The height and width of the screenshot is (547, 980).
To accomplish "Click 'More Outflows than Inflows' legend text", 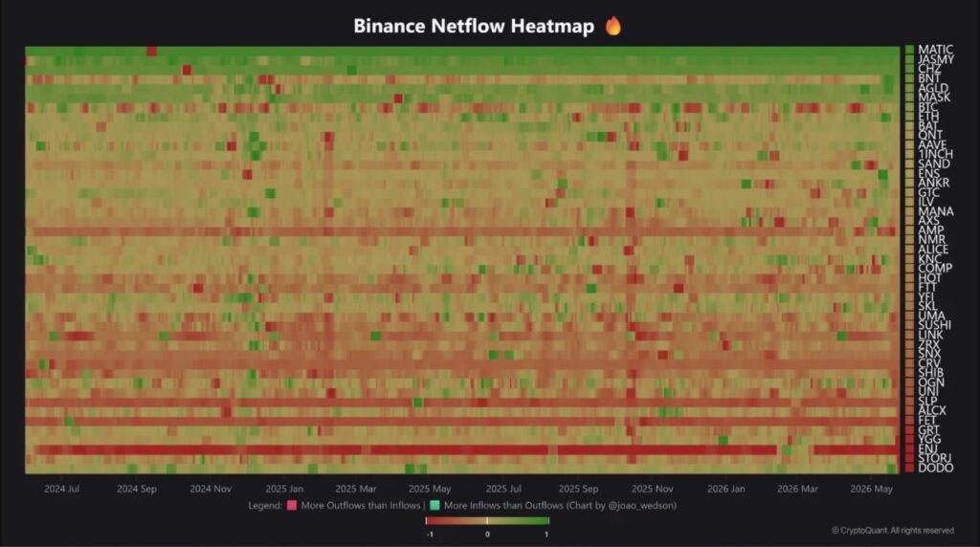I will pos(361,505).
